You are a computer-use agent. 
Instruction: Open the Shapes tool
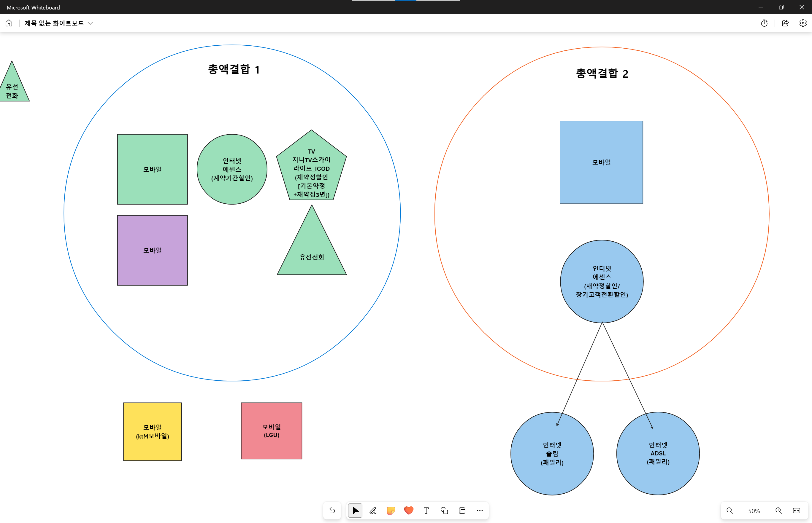coord(444,511)
